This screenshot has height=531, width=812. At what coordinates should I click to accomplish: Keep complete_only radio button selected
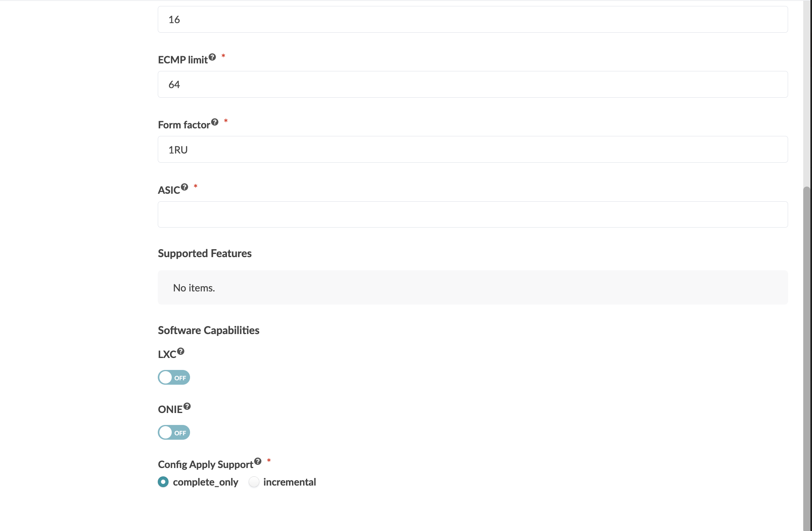click(x=163, y=482)
